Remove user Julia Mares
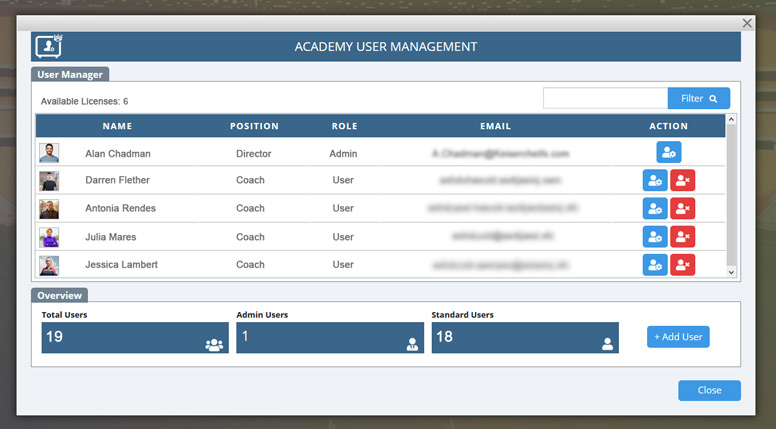Screen dimensions: 776x429 pos(682,237)
